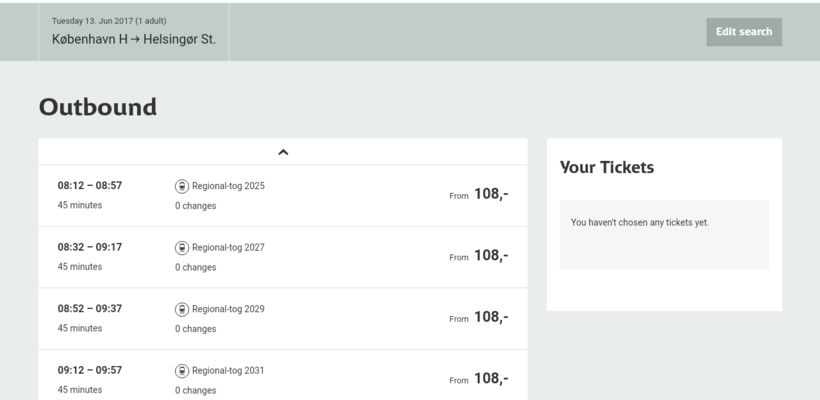Click the København H → Helsingør St. route summary
The width and height of the screenshot is (820, 400).
[134, 40]
